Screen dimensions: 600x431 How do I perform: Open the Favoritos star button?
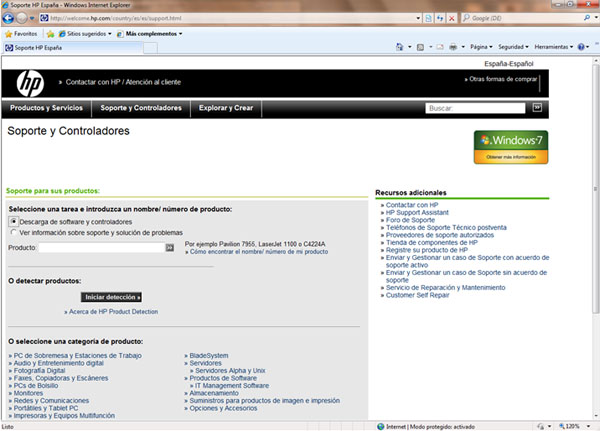pos(21,34)
